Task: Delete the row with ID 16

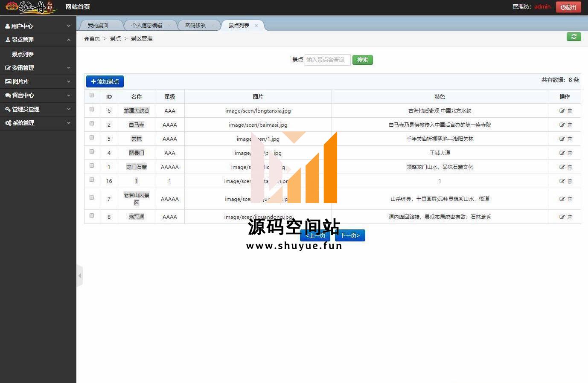Action: coord(570,181)
